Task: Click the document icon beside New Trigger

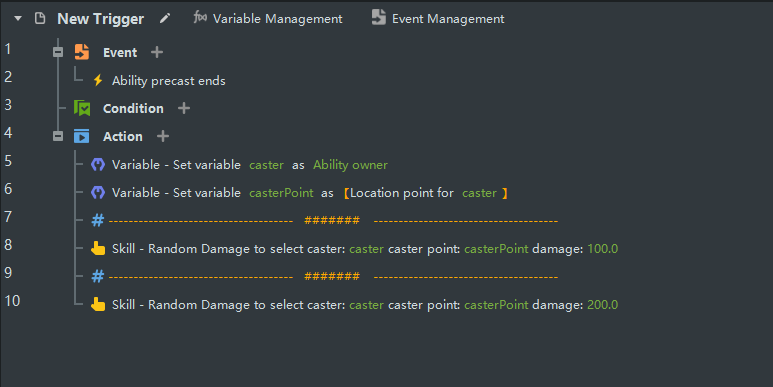Action: click(x=40, y=19)
